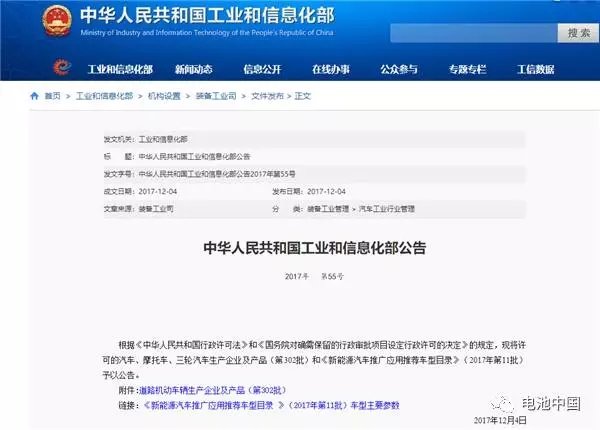Select the 专题专栏 navigation item
600x430 pixels.
[x=468, y=69]
